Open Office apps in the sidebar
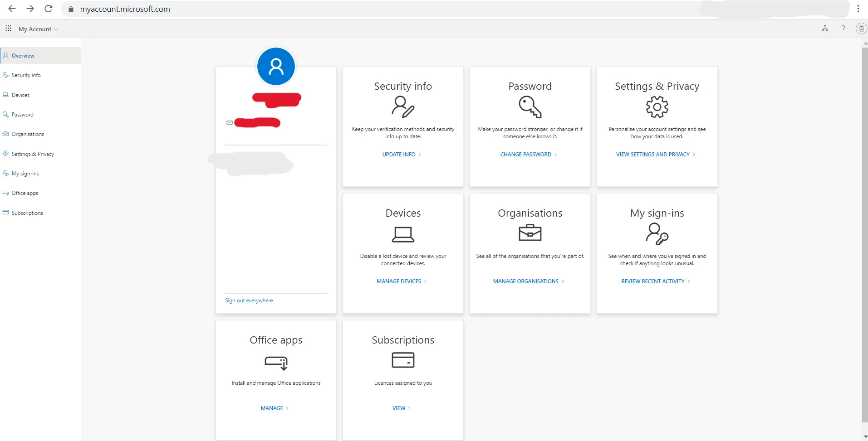 coord(40,193)
